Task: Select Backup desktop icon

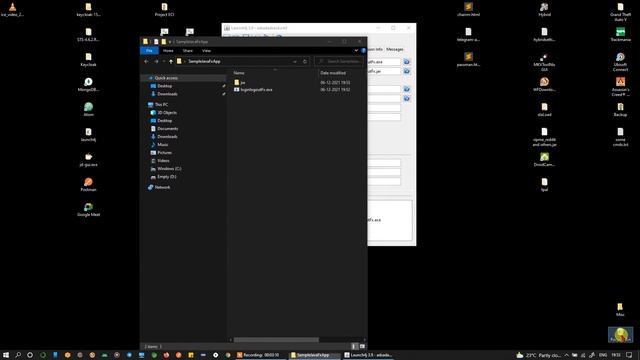Action: coord(620,109)
